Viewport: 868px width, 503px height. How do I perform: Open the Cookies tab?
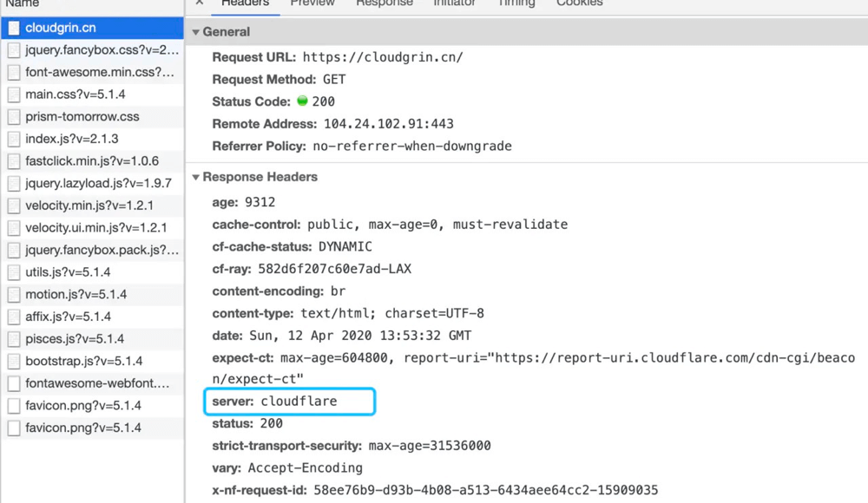pyautogui.click(x=579, y=3)
